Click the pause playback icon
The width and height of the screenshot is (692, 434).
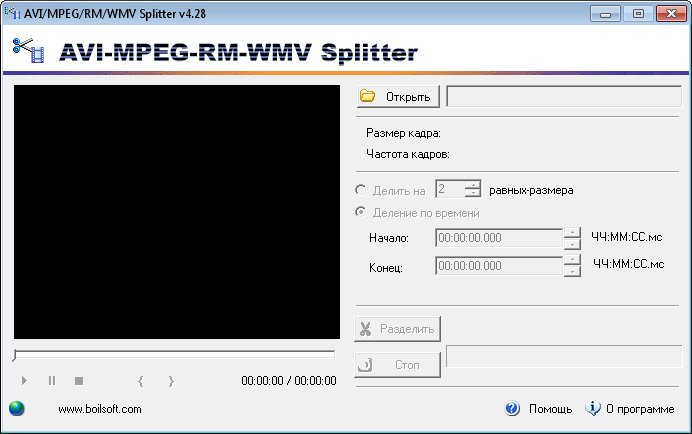52,381
